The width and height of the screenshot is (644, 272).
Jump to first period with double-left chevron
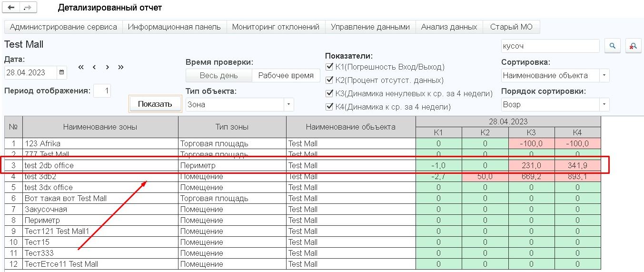point(81,67)
